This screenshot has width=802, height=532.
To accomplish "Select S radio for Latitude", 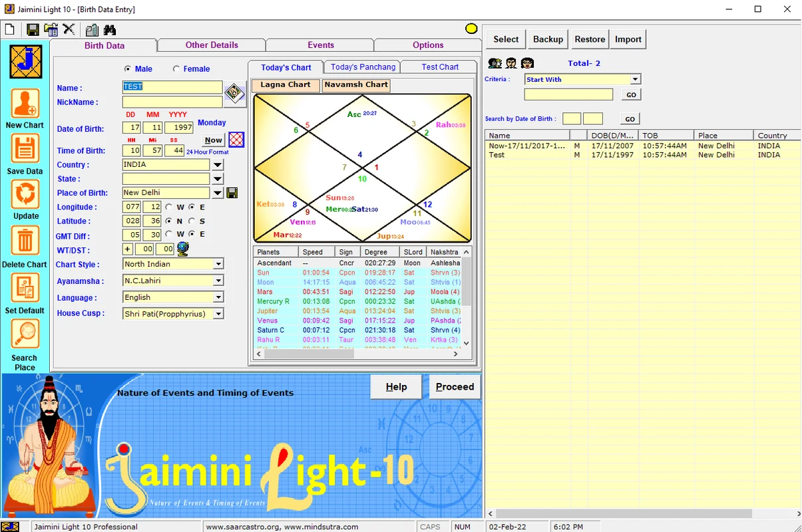I will pyautogui.click(x=192, y=221).
